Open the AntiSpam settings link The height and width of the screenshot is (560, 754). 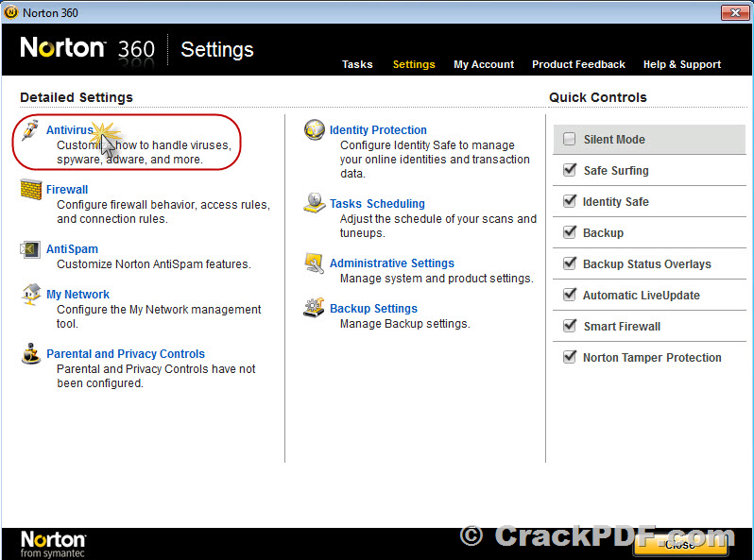coord(72,249)
